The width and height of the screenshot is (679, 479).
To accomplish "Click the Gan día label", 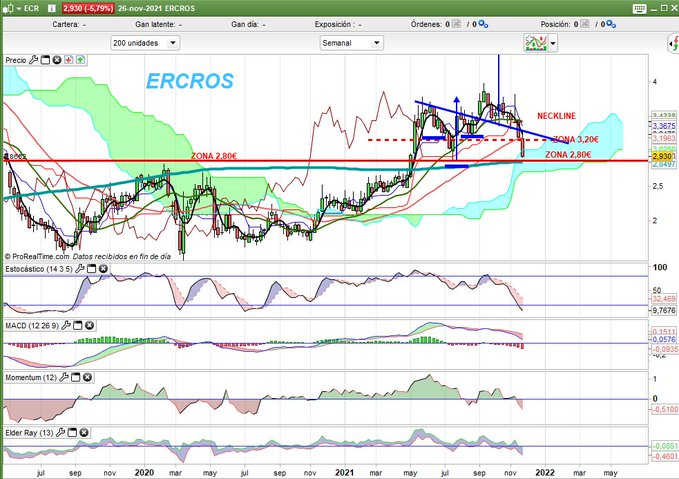I will tap(245, 24).
